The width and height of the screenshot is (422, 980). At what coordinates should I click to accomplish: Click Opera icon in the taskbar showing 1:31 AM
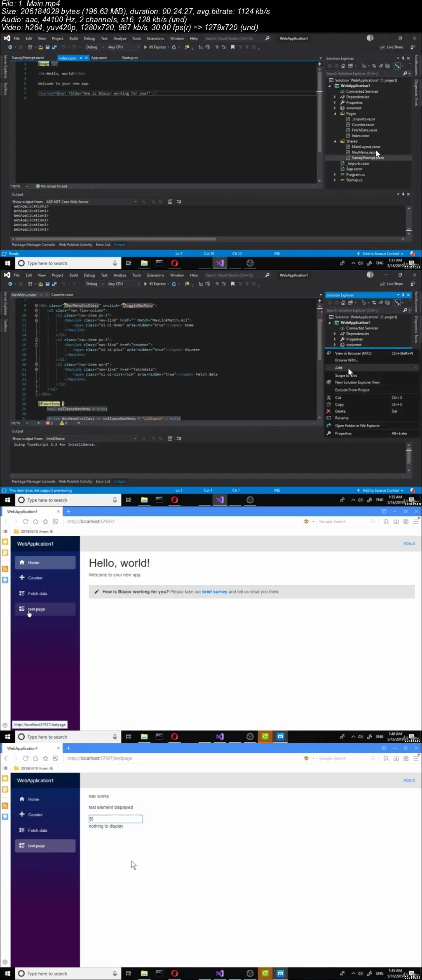(x=174, y=263)
